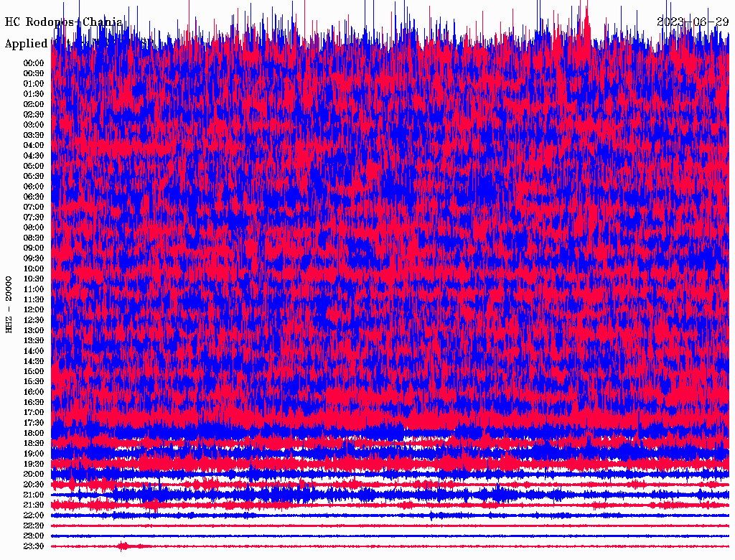
Task: Select the 11:00 time label
Action: click(34, 289)
